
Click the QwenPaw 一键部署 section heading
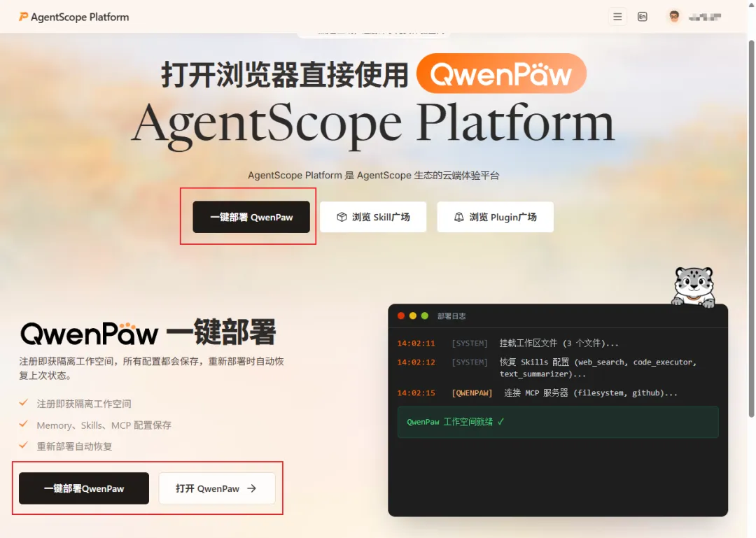click(x=148, y=332)
